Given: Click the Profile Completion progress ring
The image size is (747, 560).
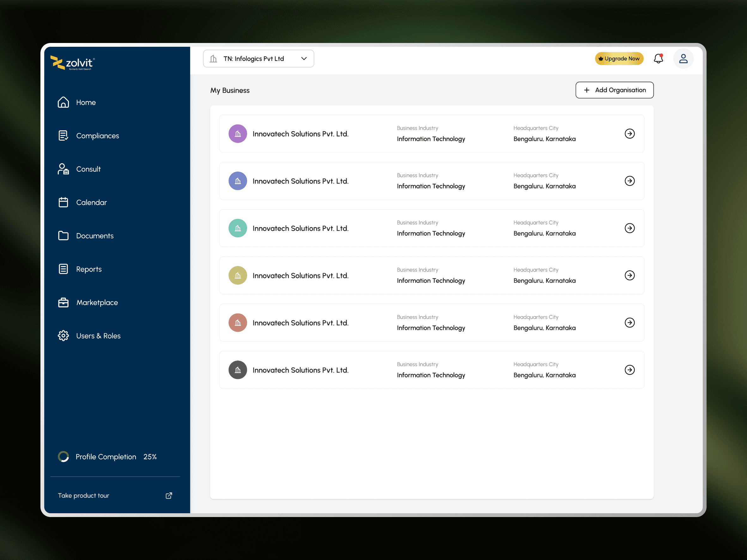Looking at the screenshot, I should coord(63,457).
